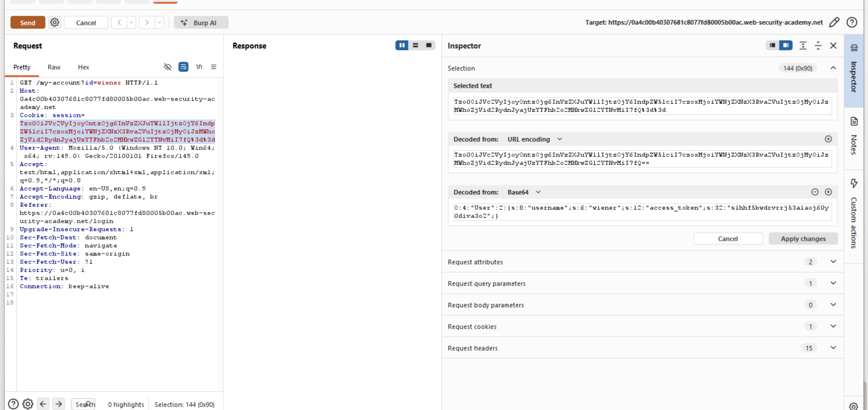Toggle show newline characters \n

tap(199, 67)
